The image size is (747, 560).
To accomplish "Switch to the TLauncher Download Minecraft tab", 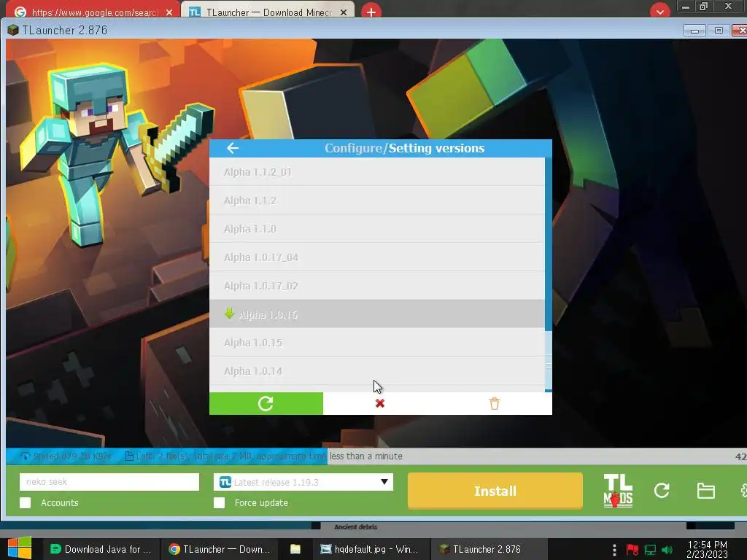I will [268, 12].
